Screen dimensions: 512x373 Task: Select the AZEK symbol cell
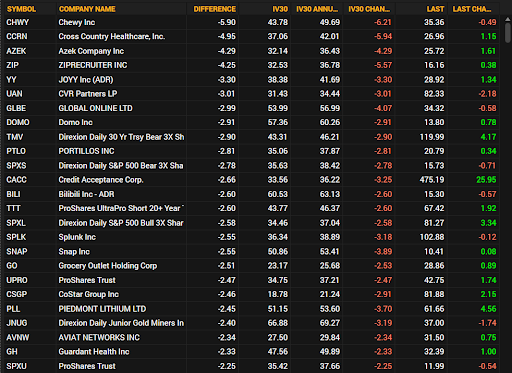pyautogui.click(x=16, y=51)
